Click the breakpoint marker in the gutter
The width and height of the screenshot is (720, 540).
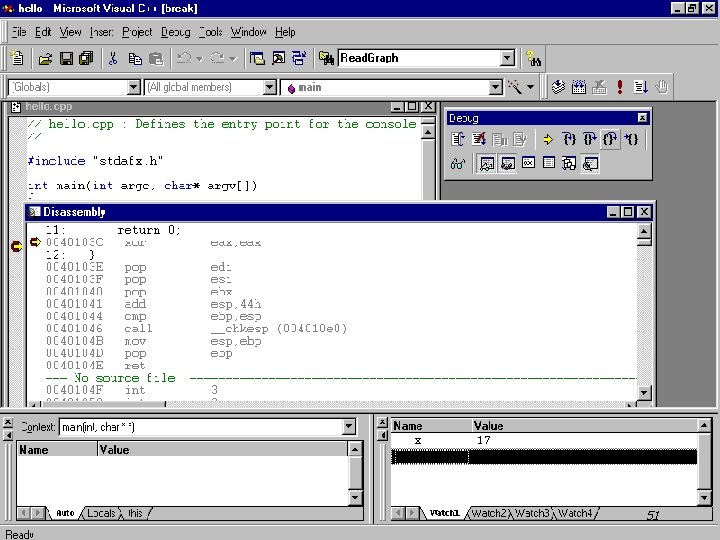tap(16, 247)
